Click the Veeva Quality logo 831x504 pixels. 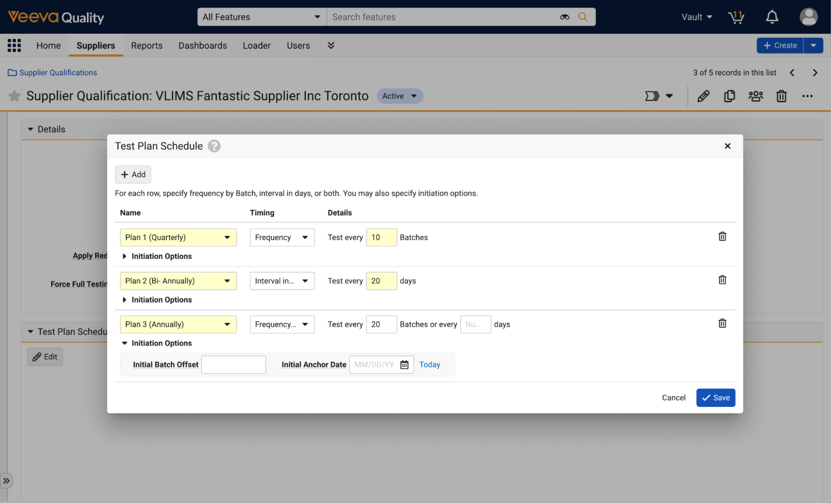(56, 17)
